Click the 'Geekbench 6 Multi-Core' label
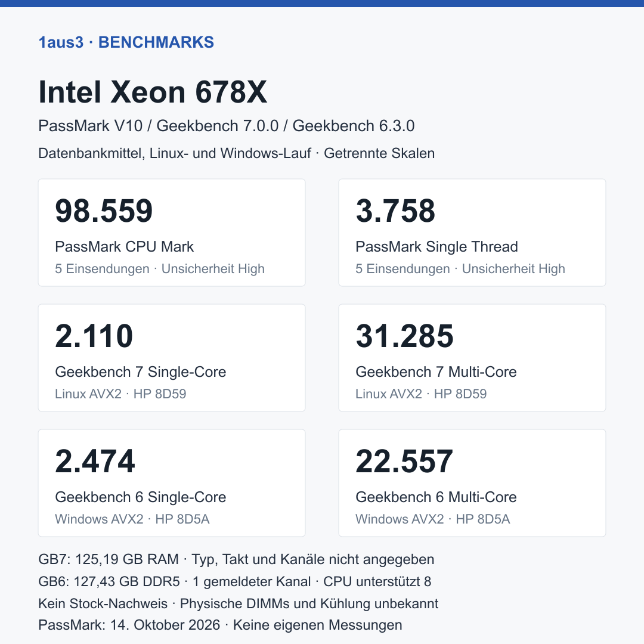The image size is (644, 644). (436, 497)
